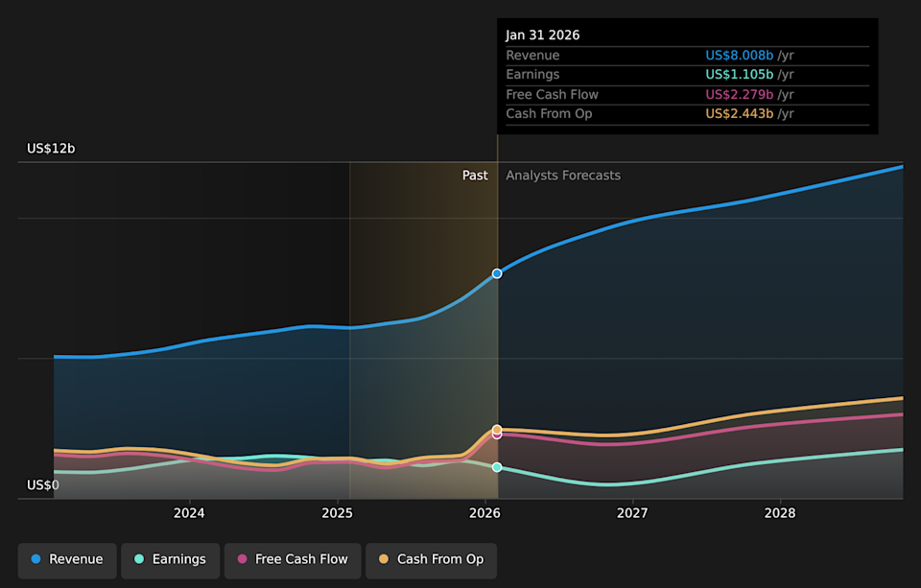
Task: Toggle the Revenue series visibility
Action: (66, 559)
